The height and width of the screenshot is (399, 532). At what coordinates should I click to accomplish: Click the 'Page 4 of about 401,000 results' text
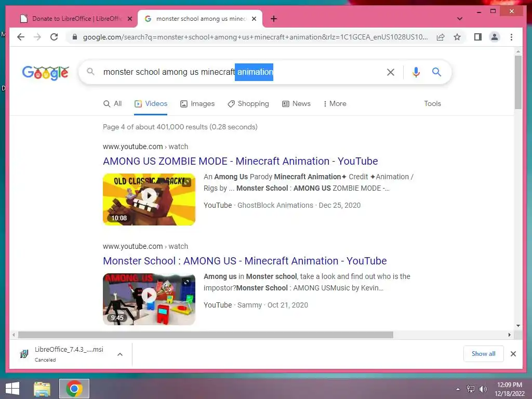point(180,127)
